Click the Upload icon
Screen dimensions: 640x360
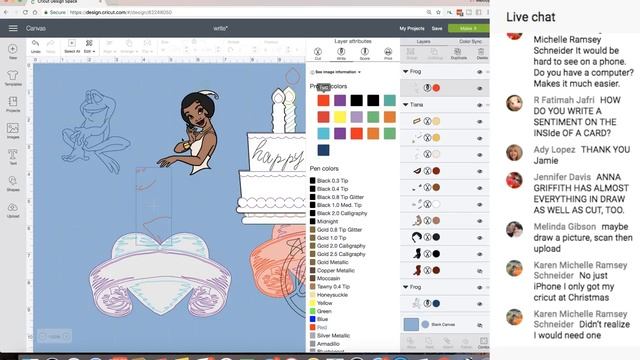pos(13,209)
